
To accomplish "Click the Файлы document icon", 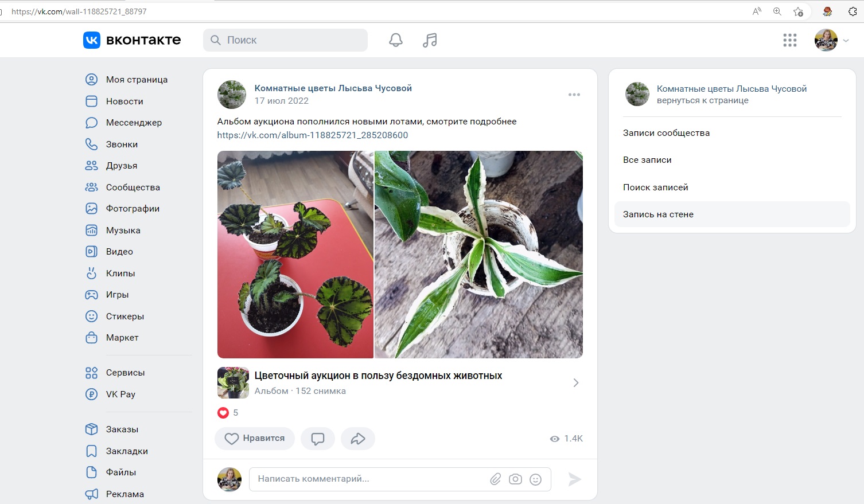I will [x=91, y=472].
